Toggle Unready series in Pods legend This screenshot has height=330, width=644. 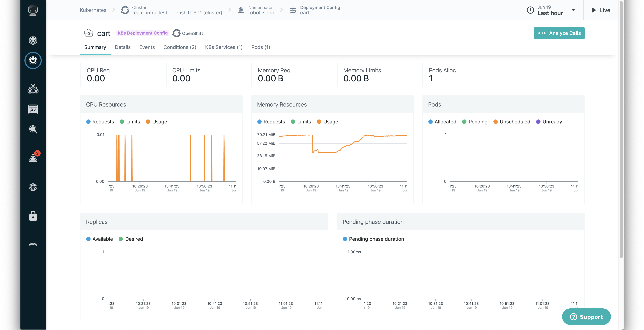pyautogui.click(x=549, y=122)
